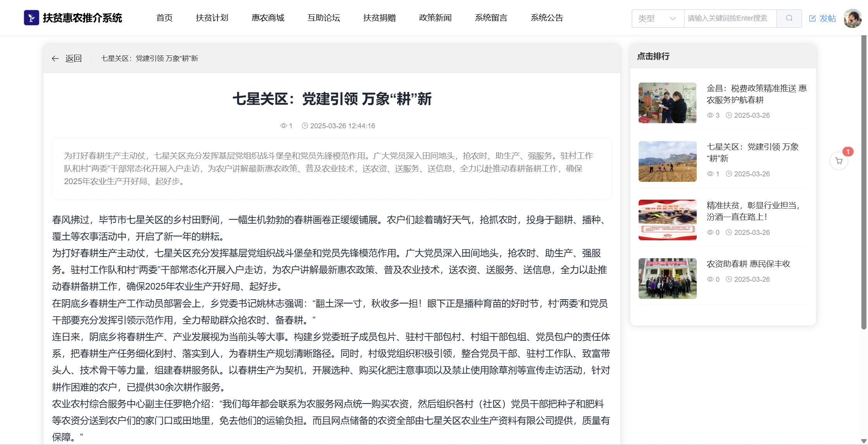Click the back arrow icon
868x445 pixels.
(55, 59)
